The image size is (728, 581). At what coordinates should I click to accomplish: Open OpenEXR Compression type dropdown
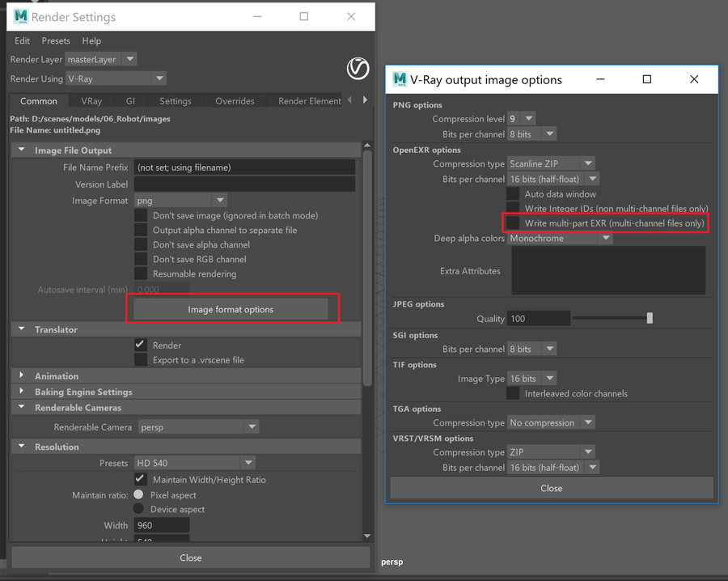point(551,163)
